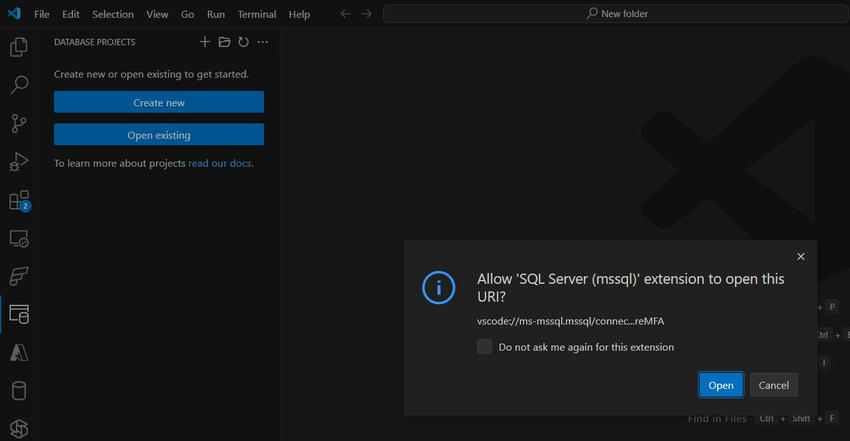Add a new database project plus icon
850x441 pixels.
click(x=205, y=42)
